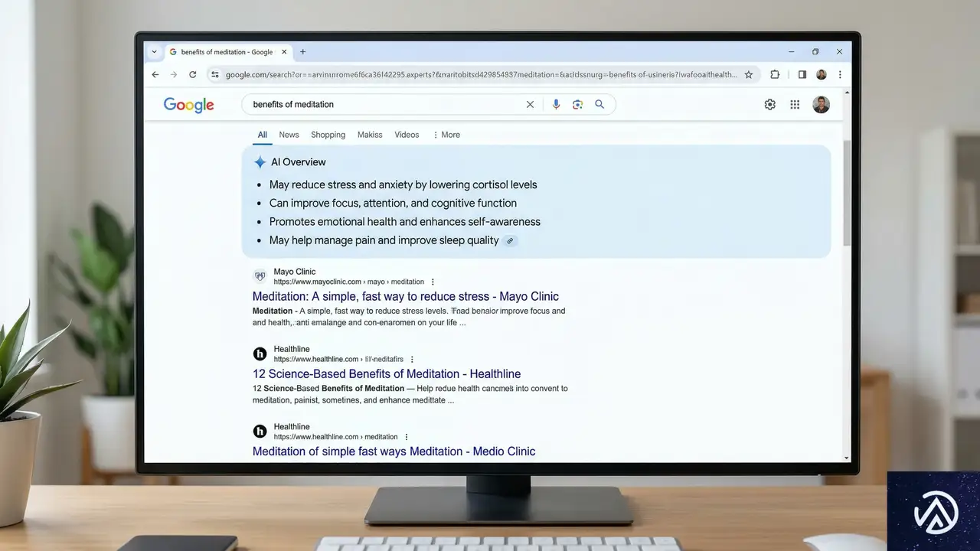Switch to the News results tab
Viewport: 980px width, 551px height.
[x=289, y=135]
